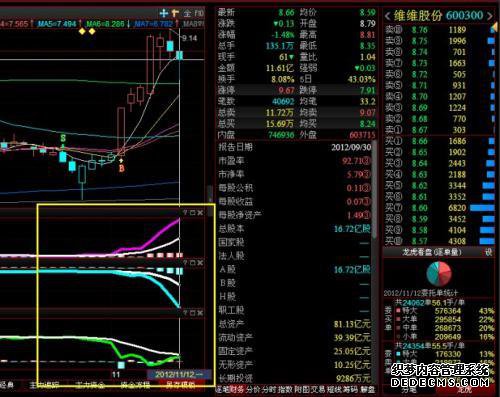The image size is (500, 397).
Task: Click the green S sell signal marker
Action: pyautogui.click(x=63, y=138)
